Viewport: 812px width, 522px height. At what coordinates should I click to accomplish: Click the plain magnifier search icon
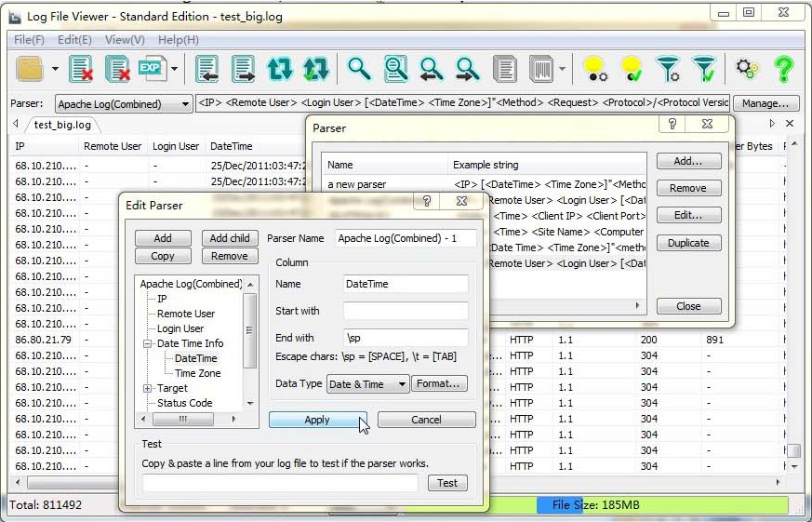358,69
